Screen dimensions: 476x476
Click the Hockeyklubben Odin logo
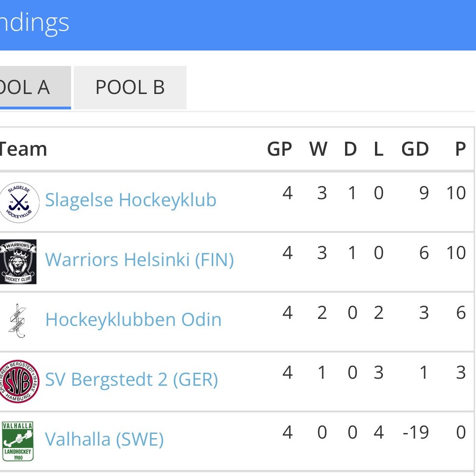(x=18, y=320)
